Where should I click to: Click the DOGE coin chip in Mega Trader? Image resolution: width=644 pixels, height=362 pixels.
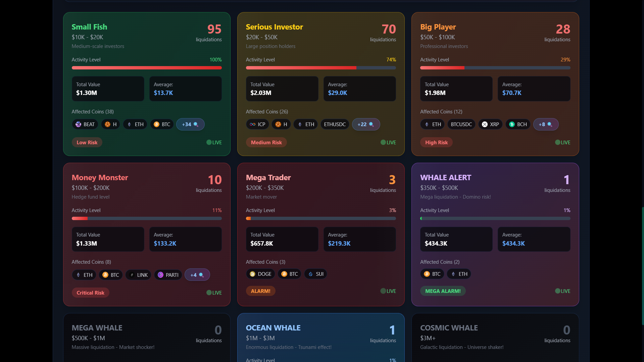click(x=260, y=274)
